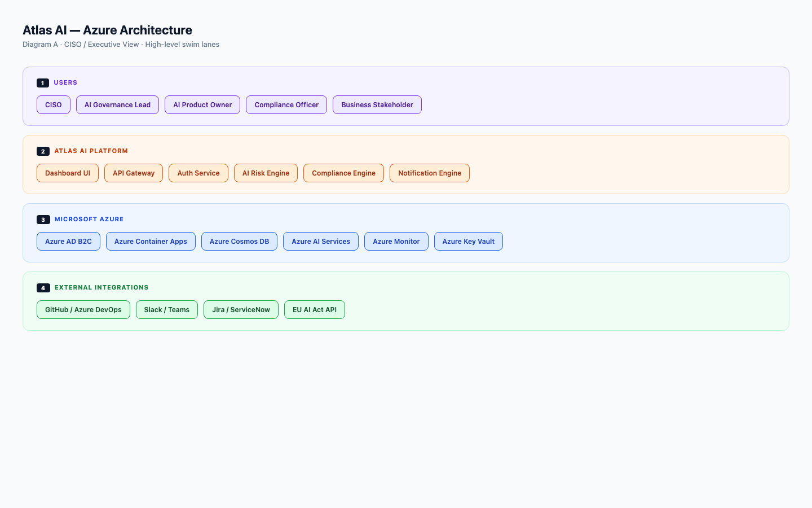Click the Compliance Engine component

pos(343,173)
